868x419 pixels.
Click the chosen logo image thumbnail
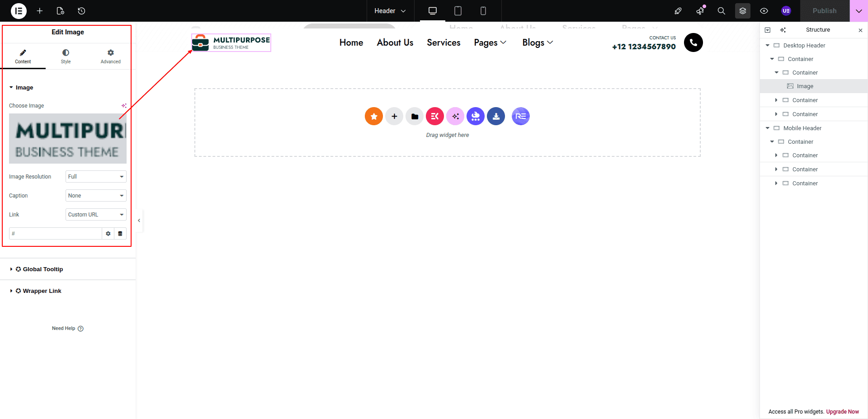pyautogui.click(x=68, y=138)
